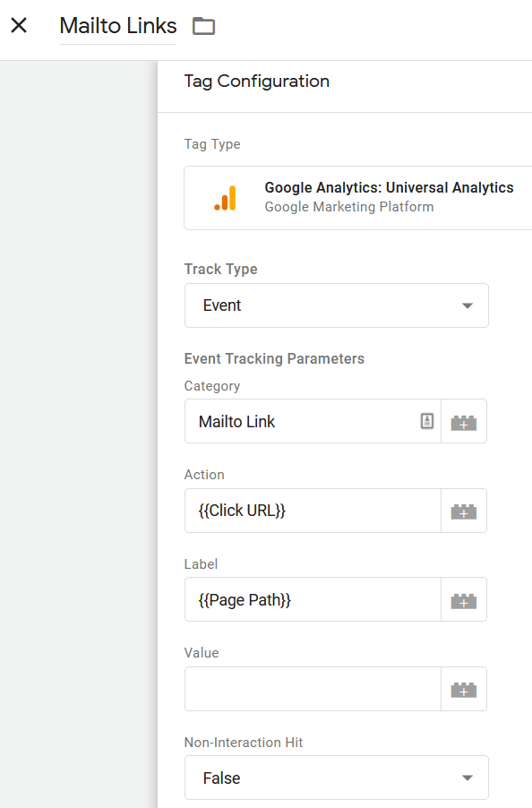Click the folder icon next to Mailto Links
Screen dimensions: 532x808
click(203, 26)
